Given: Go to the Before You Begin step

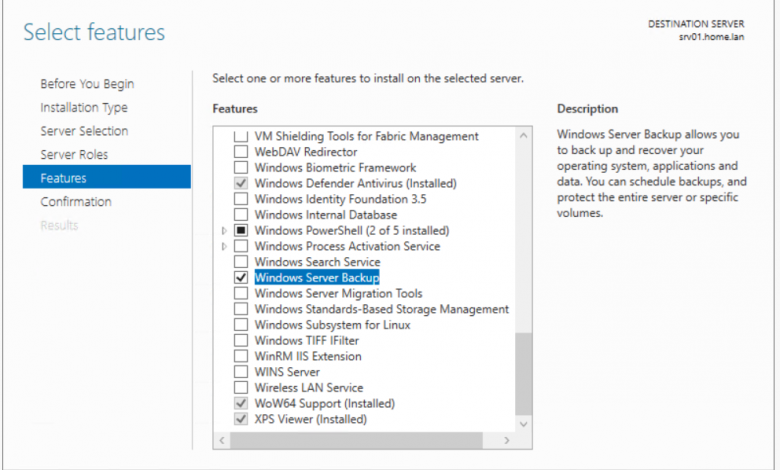Looking at the screenshot, I should coord(87,84).
